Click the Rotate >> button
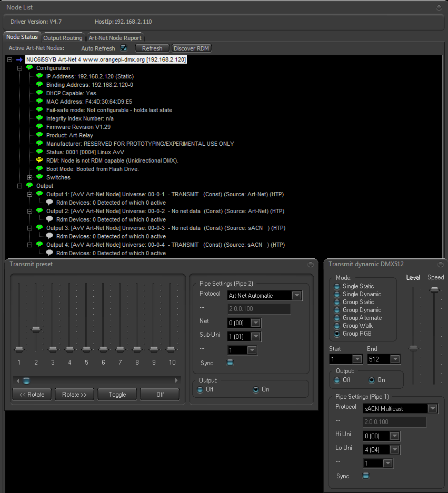This screenshot has width=448, height=493. tap(74, 395)
